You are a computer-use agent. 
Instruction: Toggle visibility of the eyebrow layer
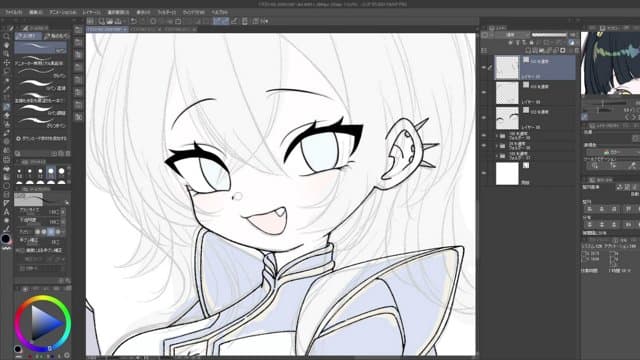[484, 118]
